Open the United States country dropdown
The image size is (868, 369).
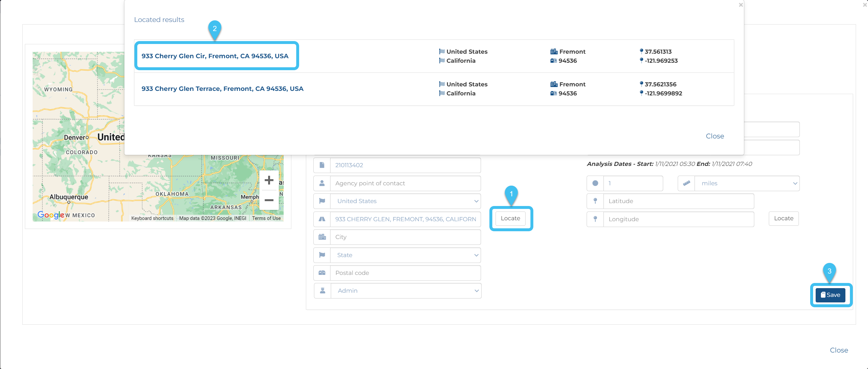coord(405,201)
